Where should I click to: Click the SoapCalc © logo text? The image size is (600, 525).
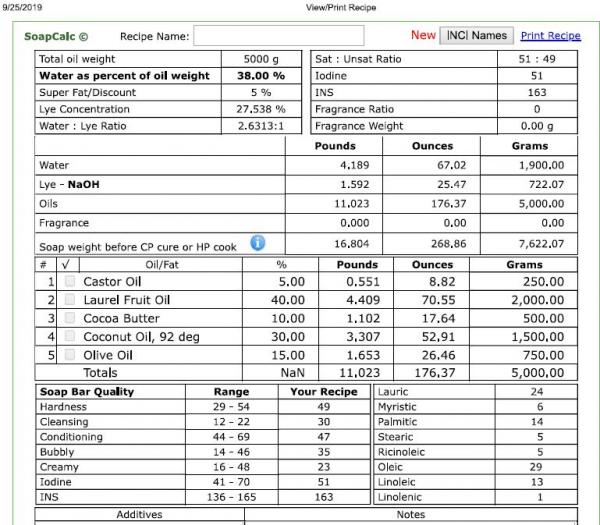pos(56,36)
